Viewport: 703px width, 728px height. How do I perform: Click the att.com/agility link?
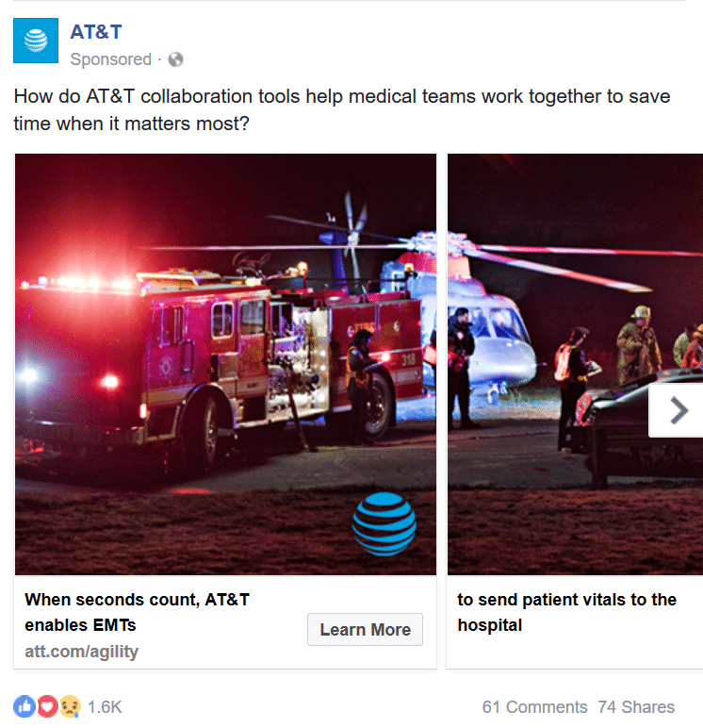click(x=82, y=652)
